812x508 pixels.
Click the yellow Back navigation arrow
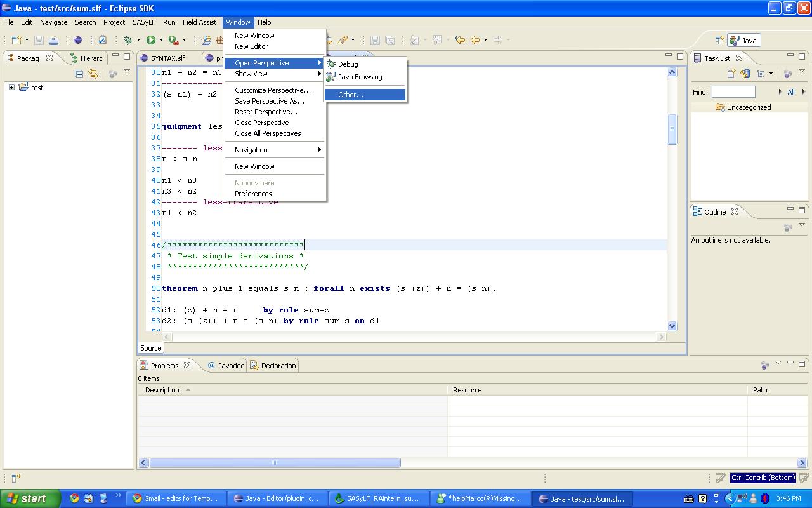(x=475, y=40)
